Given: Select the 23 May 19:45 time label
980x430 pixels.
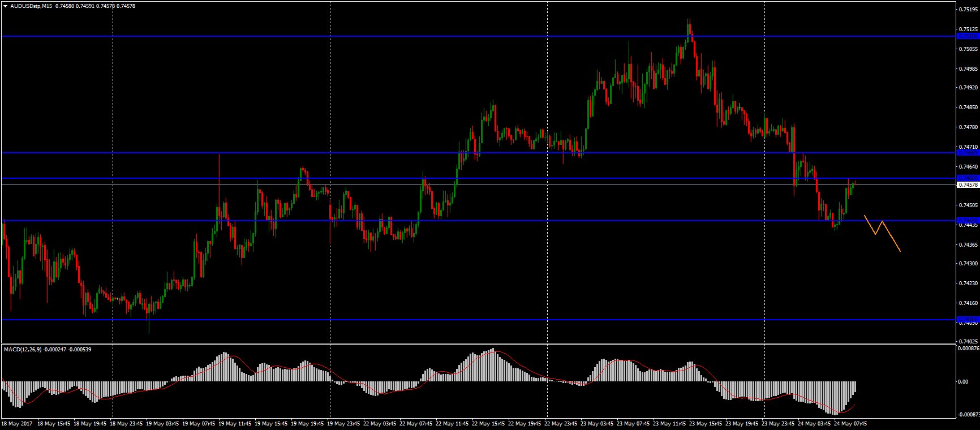Looking at the screenshot, I should point(742,423).
